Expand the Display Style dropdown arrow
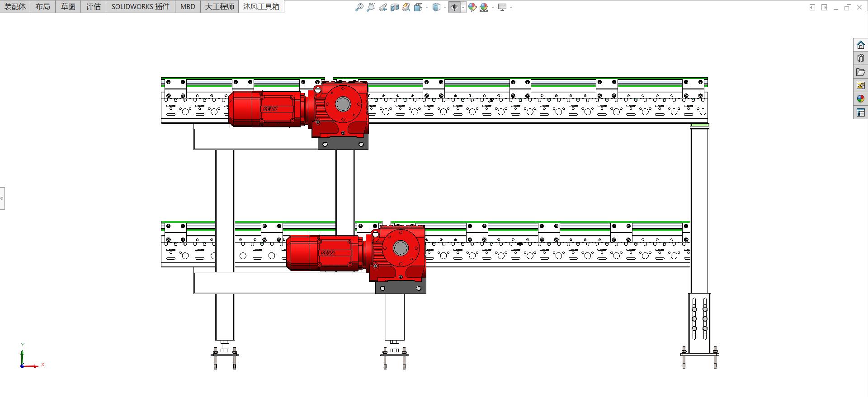This screenshot has height=397, width=868. click(x=445, y=7)
